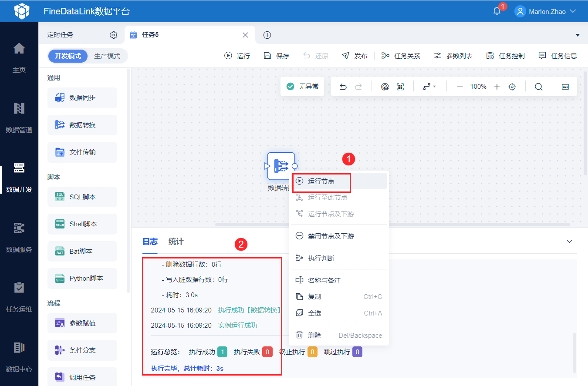Click the canvas search magnifier icon
This screenshot has height=386, width=588.
(x=539, y=87)
